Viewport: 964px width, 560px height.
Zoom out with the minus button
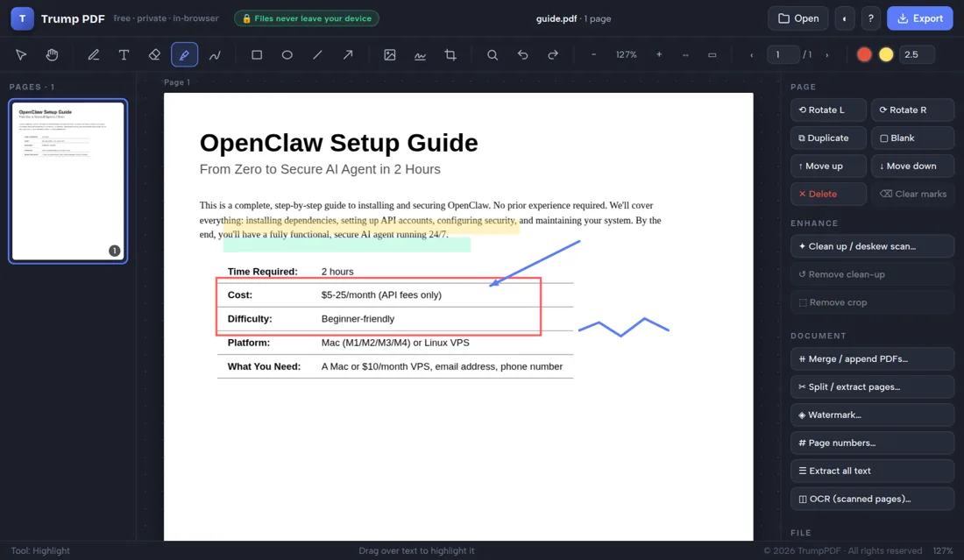point(594,54)
